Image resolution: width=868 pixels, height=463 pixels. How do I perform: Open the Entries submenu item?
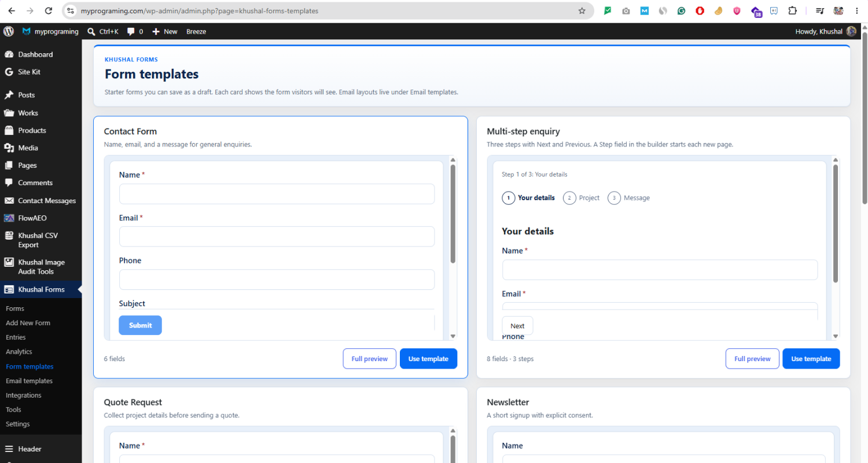coord(16,337)
